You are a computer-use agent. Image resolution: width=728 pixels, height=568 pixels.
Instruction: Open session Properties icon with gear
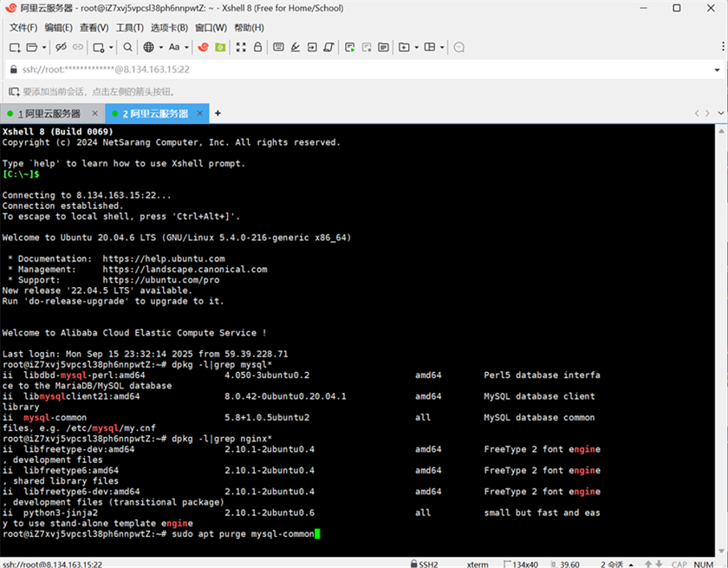(x=99, y=48)
